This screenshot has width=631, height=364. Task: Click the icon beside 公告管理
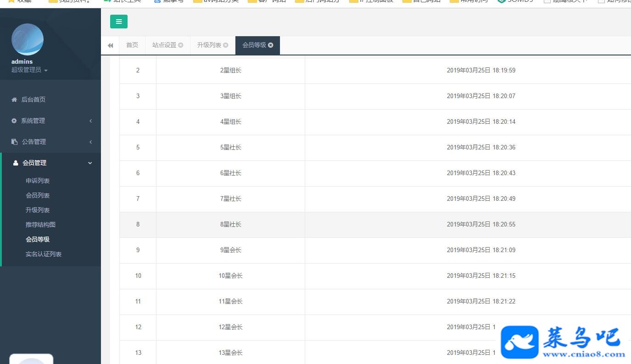click(14, 142)
